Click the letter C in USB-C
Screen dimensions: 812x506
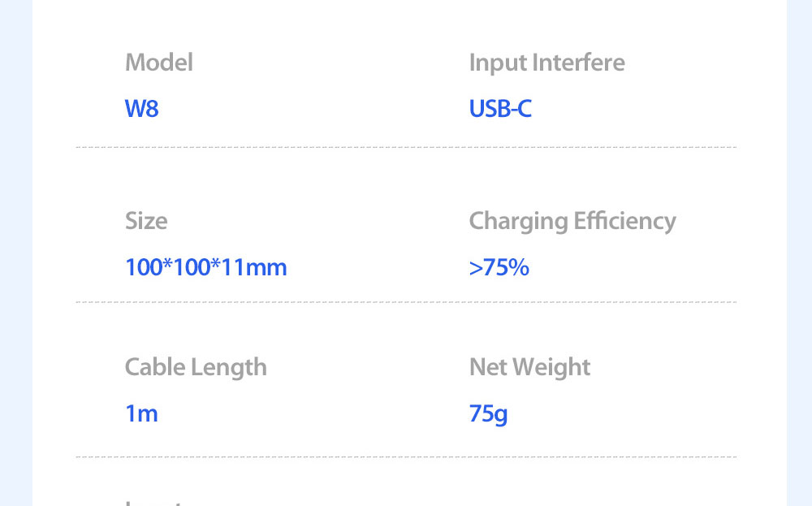[x=524, y=109]
